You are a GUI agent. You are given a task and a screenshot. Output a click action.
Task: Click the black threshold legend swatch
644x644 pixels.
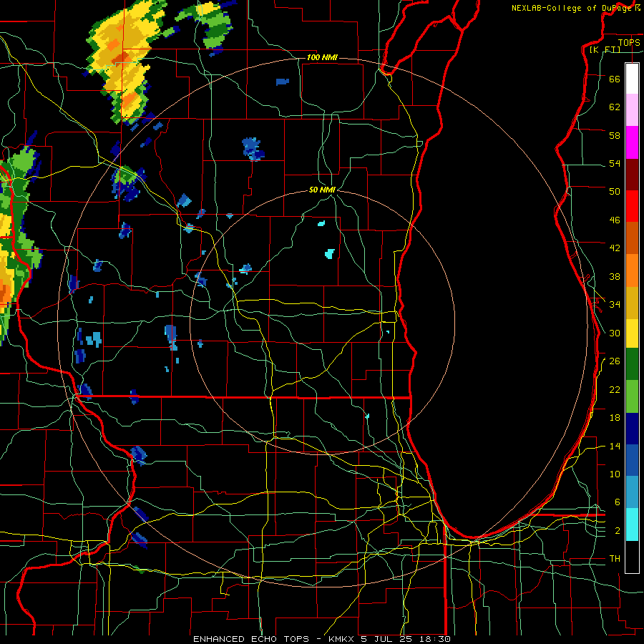coord(632,557)
